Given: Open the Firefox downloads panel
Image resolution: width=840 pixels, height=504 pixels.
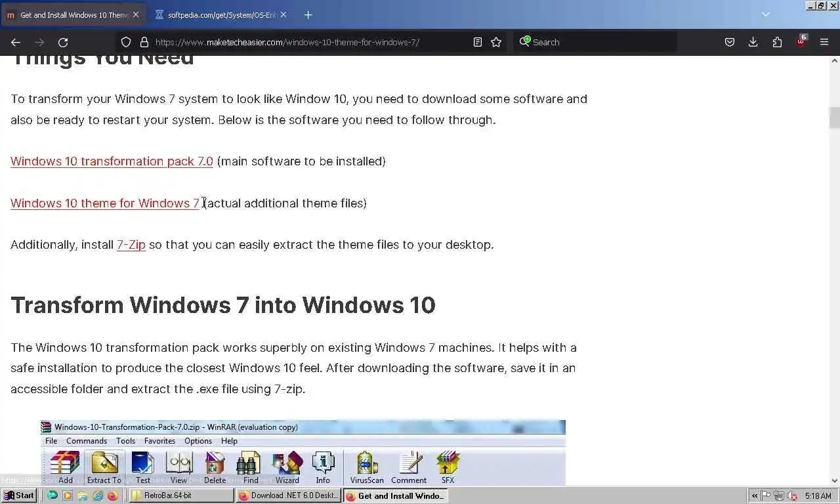Looking at the screenshot, I should (x=753, y=42).
